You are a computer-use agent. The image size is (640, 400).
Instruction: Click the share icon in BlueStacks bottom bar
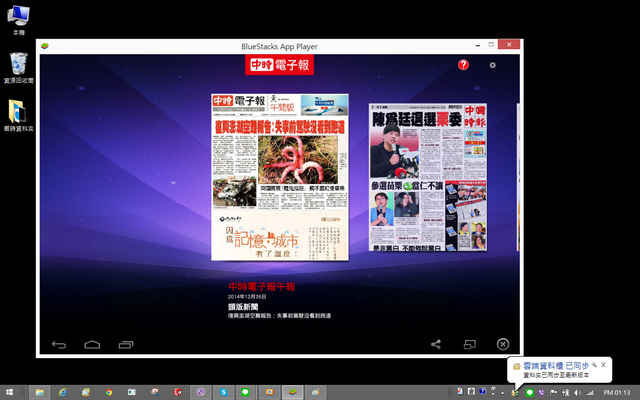[x=436, y=344]
